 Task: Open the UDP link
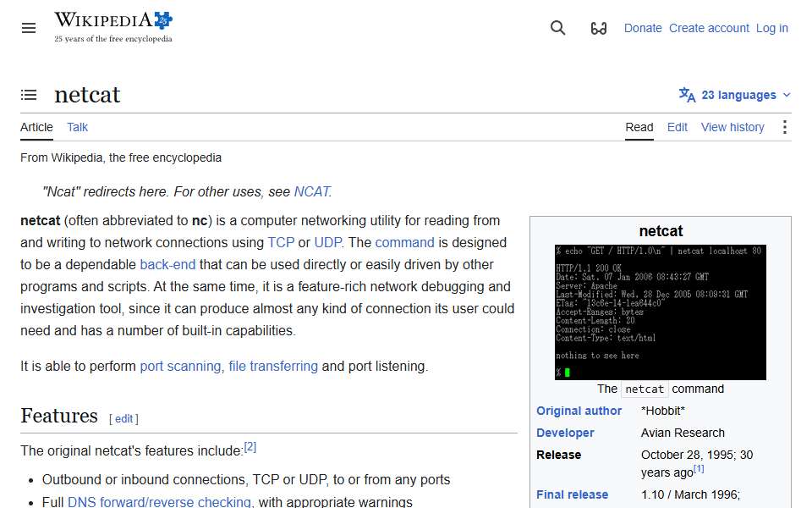(328, 243)
